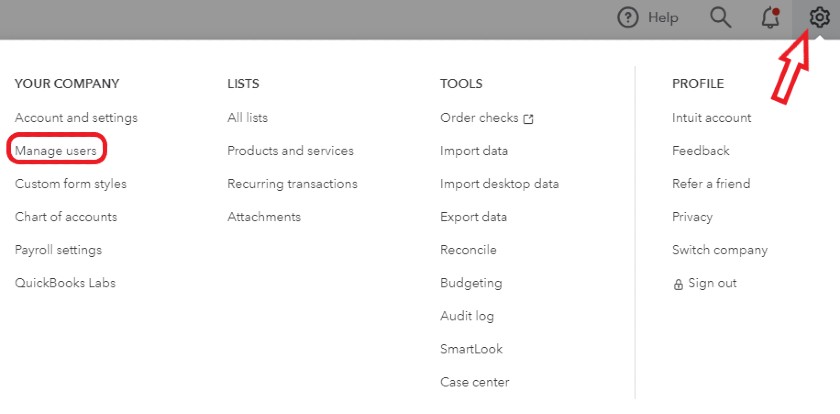Click the TOOLS column heading
Viewport: 840px width, 414px height.
[x=461, y=84]
